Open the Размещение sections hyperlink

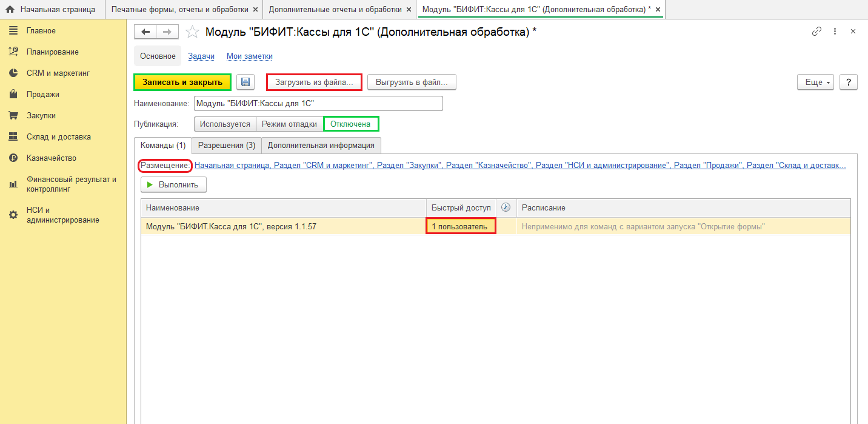(519, 165)
